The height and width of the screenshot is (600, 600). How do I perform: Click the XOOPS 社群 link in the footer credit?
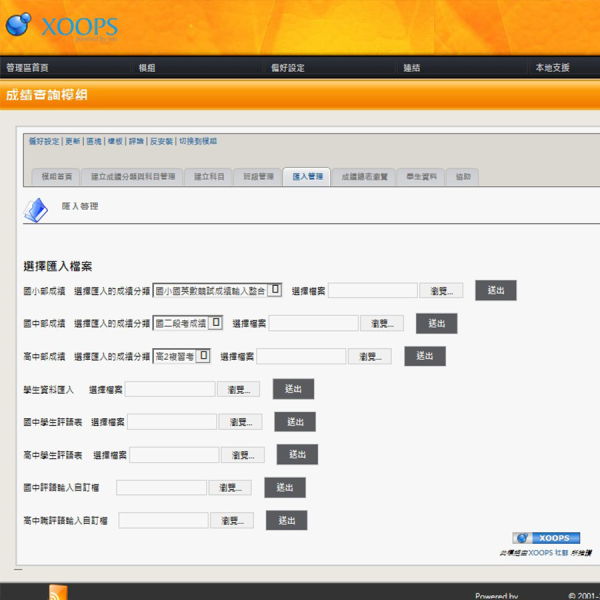548,553
